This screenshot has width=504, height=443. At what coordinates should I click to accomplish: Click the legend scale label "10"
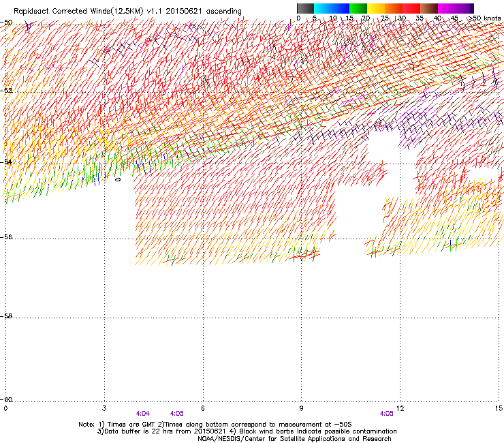[x=333, y=18]
